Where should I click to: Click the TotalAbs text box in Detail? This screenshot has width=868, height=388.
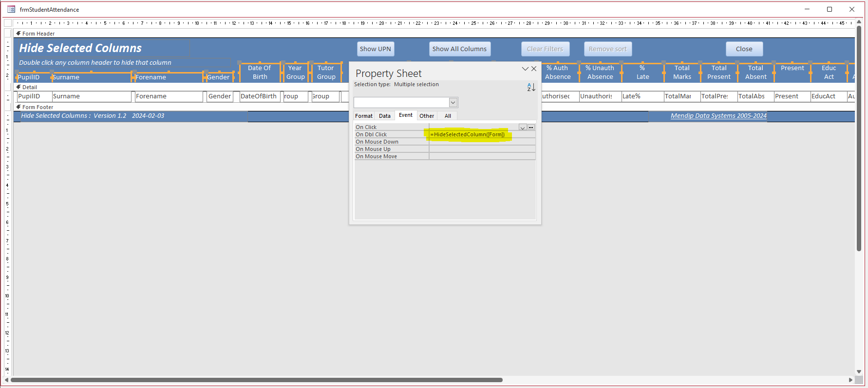(x=755, y=96)
